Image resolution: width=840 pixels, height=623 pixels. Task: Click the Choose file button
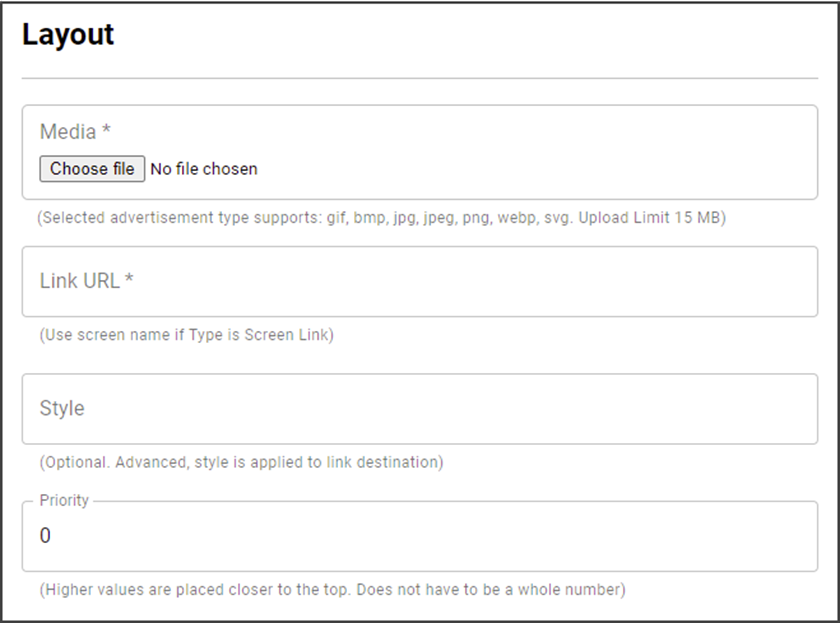pyautogui.click(x=92, y=169)
